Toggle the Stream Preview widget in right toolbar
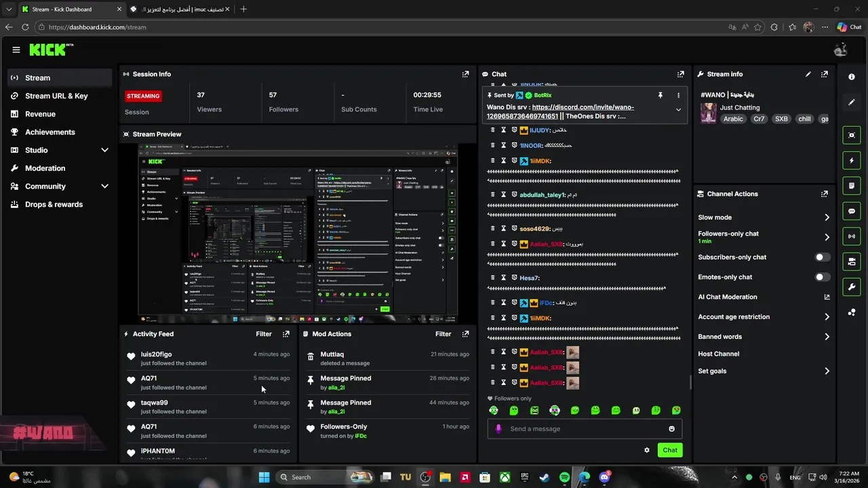Viewport: 868px width, 488px height. (x=852, y=135)
